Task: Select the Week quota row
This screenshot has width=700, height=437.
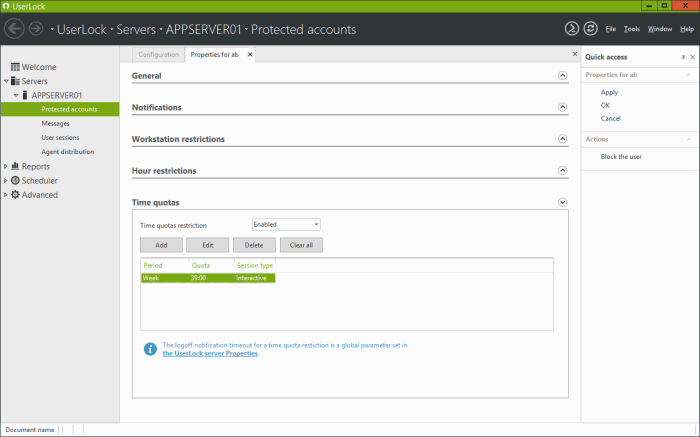Action: click(x=208, y=278)
